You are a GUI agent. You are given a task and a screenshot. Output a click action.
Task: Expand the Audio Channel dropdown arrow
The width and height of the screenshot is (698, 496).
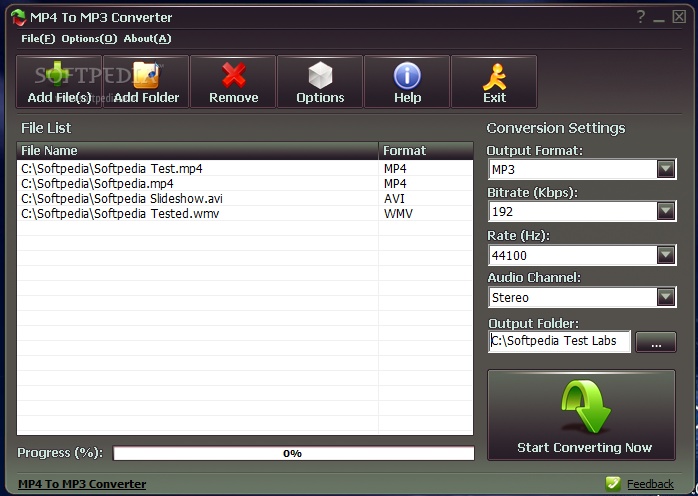click(x=666, y=297)
